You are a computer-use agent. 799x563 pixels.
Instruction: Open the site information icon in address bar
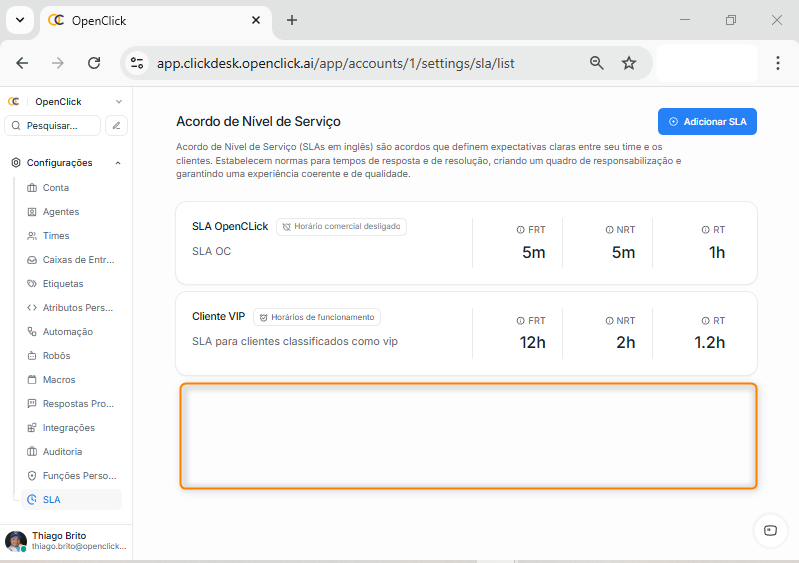(138, 63)
